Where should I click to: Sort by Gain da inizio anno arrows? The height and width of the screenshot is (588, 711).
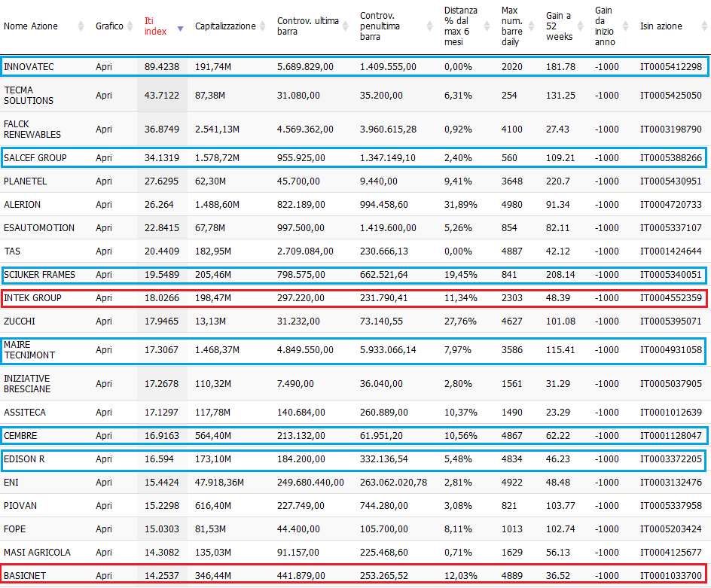(625, 26)
